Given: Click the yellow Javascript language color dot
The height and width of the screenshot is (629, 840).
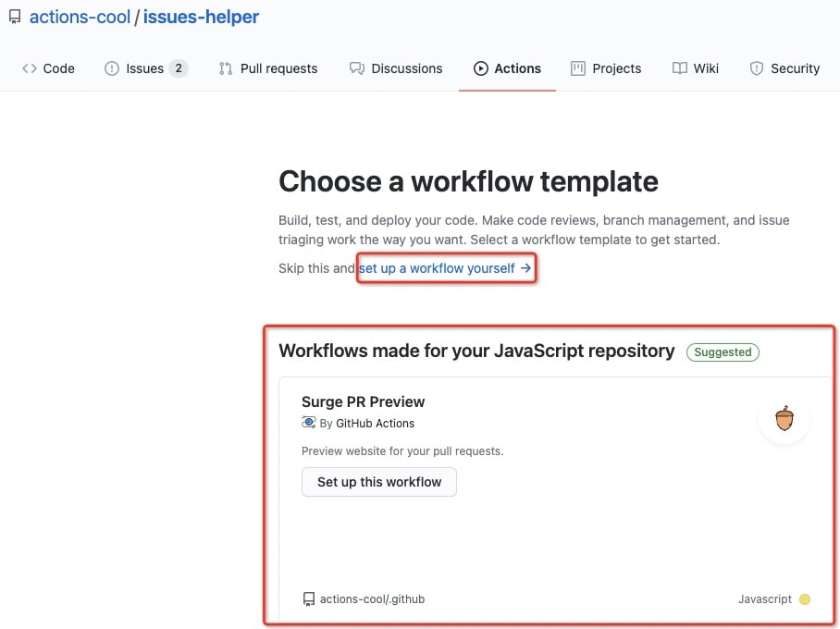Looking at the screenshot, I should point(805,599).
